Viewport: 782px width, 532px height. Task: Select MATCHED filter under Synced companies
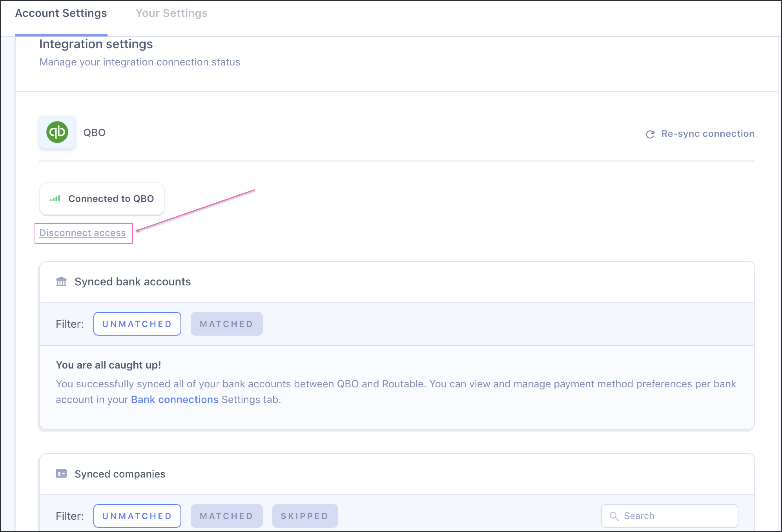coord(226,516)
